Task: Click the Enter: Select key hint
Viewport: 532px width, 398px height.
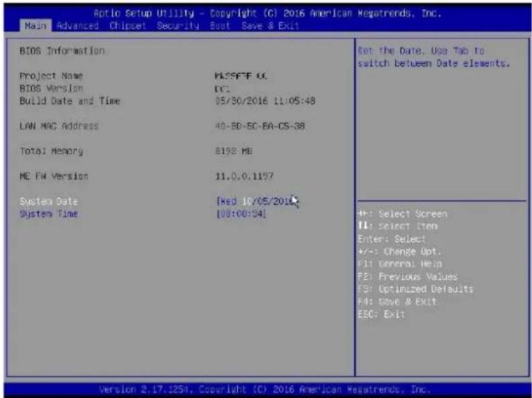Action: [391, 239]
